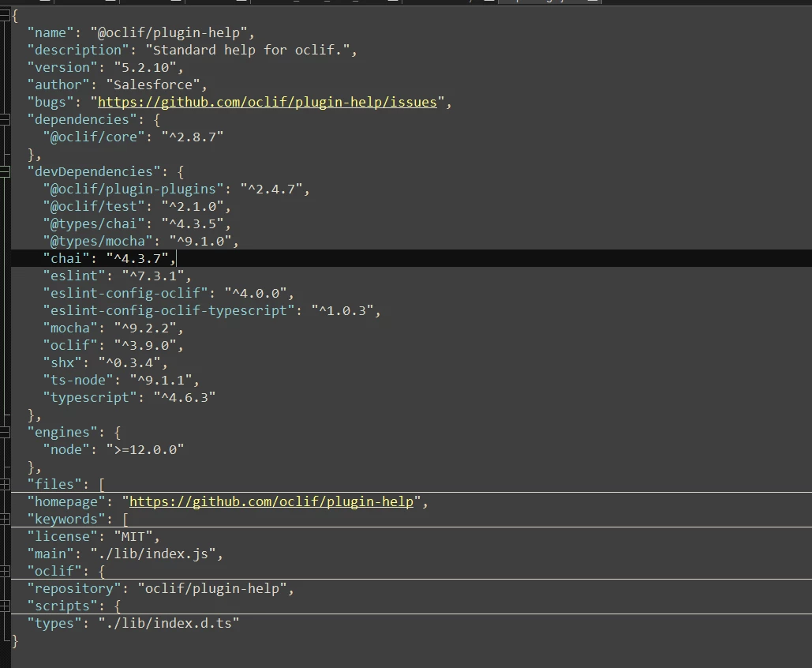Click the "mocha" "^9.2.2" line
Viewport: 812px width, 668px height.
pos(114,328)
